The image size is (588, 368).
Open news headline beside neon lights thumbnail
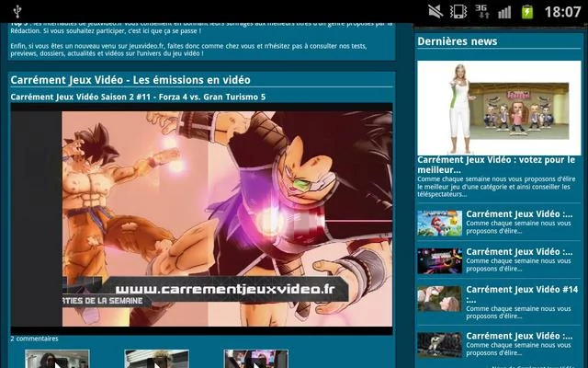[x=519, y=251]
